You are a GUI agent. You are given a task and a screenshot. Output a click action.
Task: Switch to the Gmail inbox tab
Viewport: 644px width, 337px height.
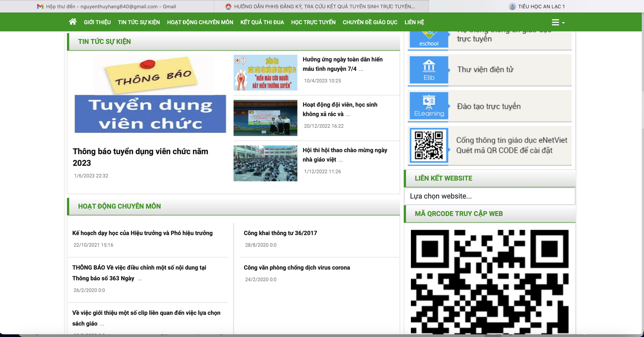tap(107, 6)
